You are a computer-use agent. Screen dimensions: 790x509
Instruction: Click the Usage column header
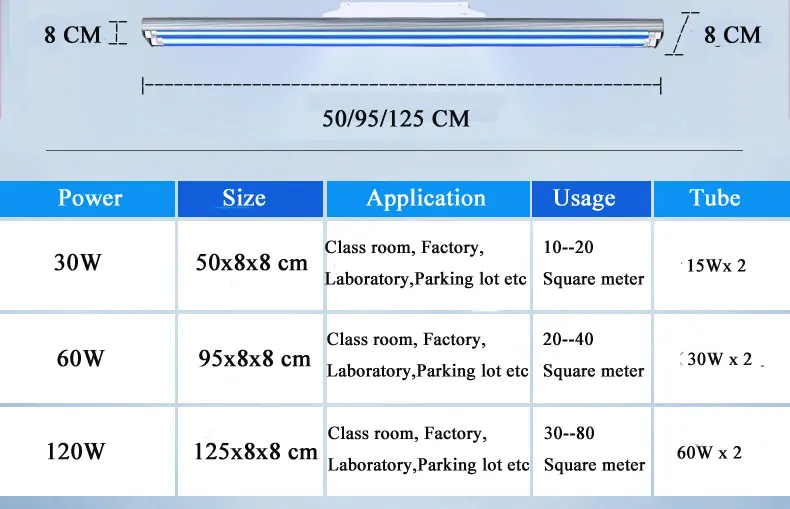584,198
